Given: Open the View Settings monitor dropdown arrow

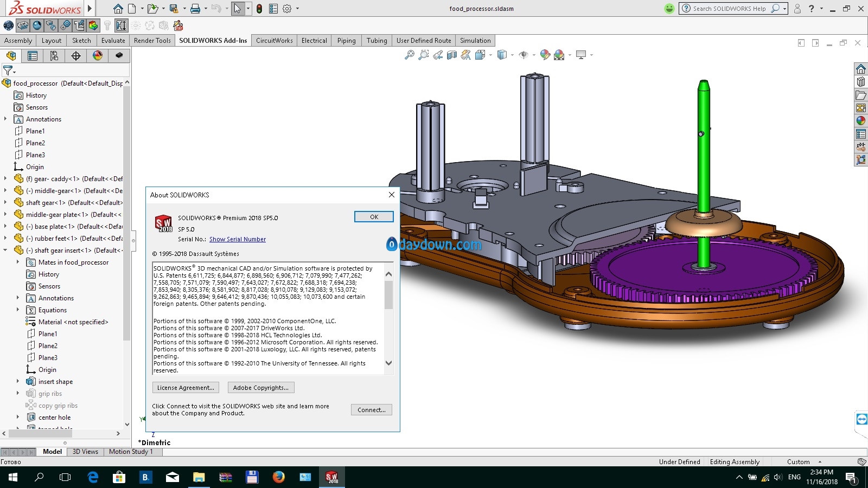Looking at the screenshot, I should [x=591, y=55].
